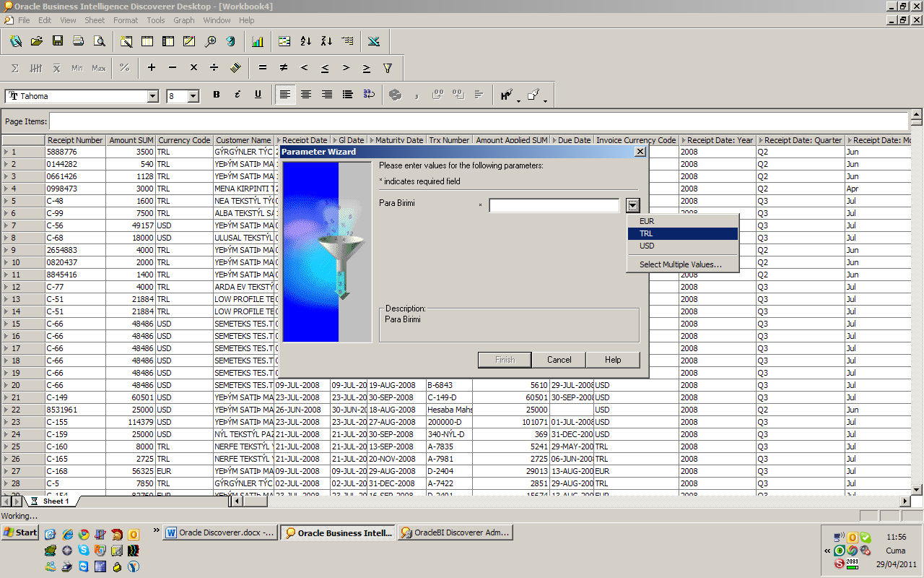This screenshot has height=578, width=924.
Task: Open an existing workbook
Action: click(36, 41)
